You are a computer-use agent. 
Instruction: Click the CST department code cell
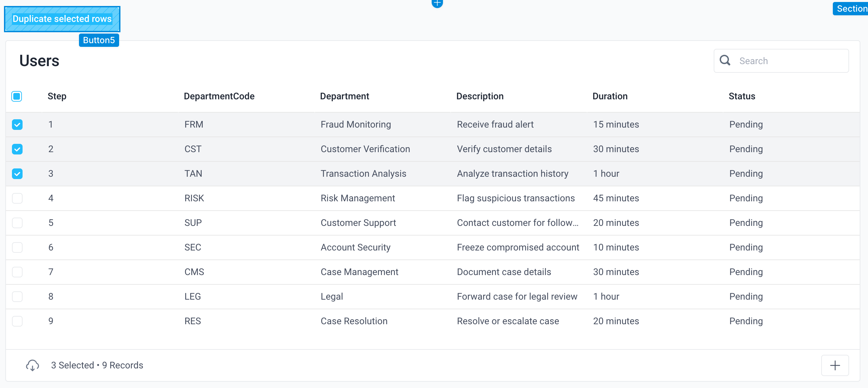193,149
